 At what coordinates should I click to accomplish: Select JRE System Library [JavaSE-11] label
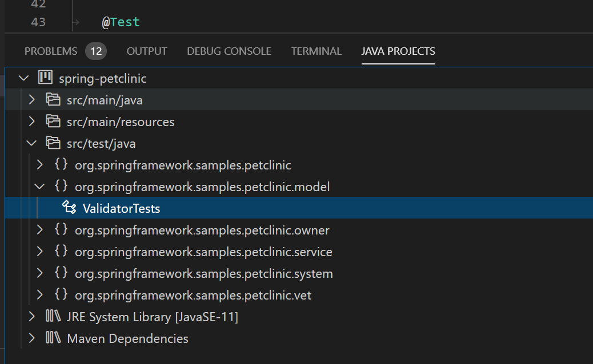pyautogui.click(x=153, y=317)
